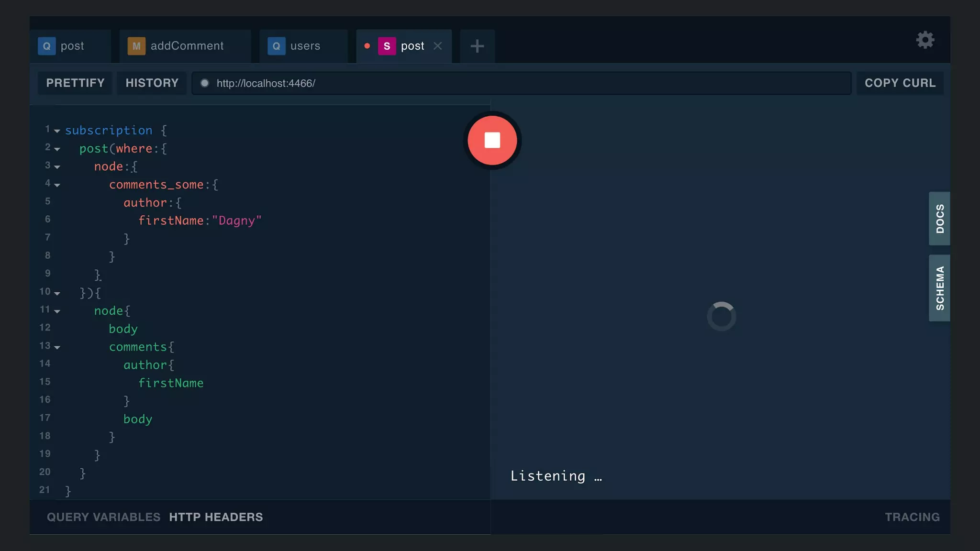Viewport: 980px width, 551px height.
Task: Click endpoint status dot in URL bar
Action: pos(205,83)
